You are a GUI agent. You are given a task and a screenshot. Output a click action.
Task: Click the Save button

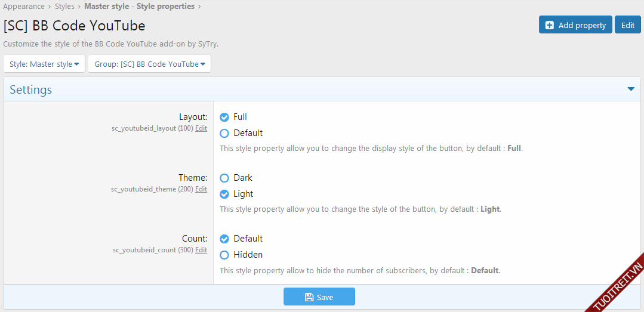click(319, 297)
